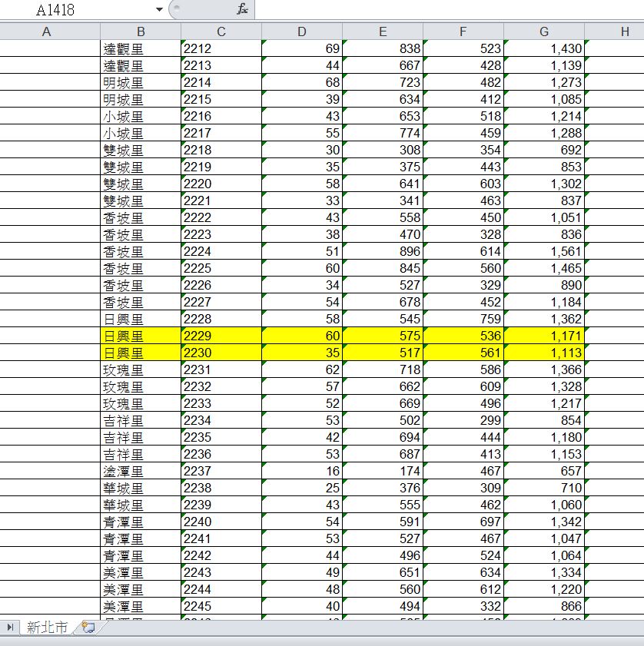Image resolution: width=644 pixels, height=646 pixels.
Task: Select cell 塗潭里 in column B
Action: point(141,471)
